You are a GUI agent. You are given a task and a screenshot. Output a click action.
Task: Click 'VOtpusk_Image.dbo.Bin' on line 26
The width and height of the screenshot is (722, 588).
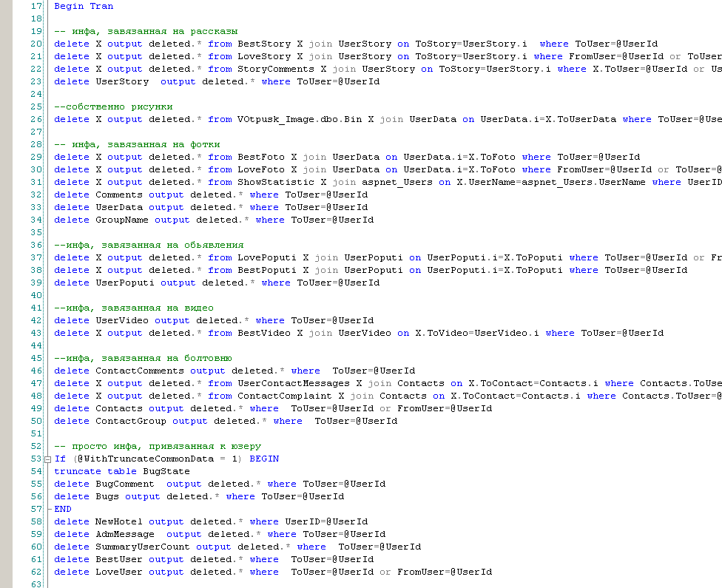(300, 119)
